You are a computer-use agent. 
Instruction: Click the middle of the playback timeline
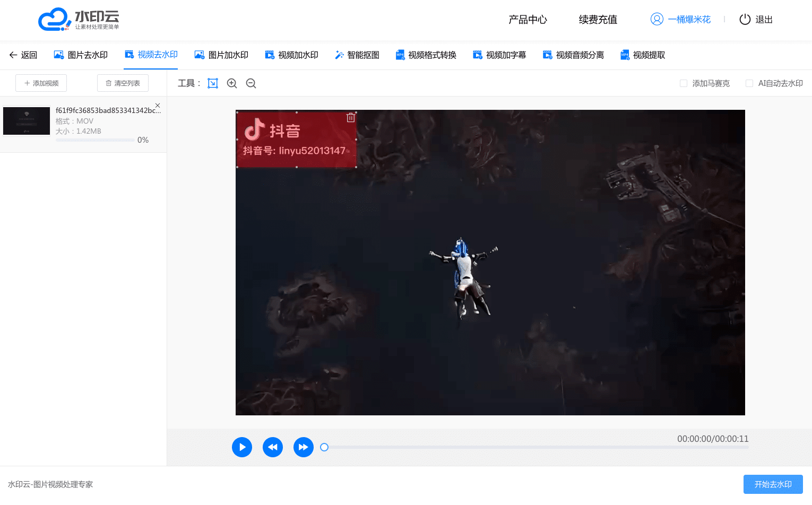click(x=536, y=447)
